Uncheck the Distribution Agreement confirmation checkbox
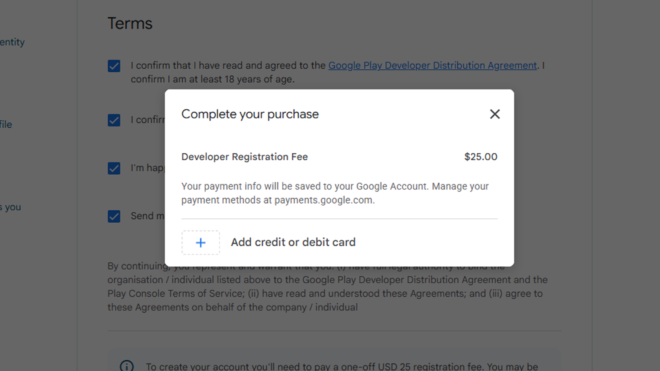660x371 pixels. tap(114, 66)
